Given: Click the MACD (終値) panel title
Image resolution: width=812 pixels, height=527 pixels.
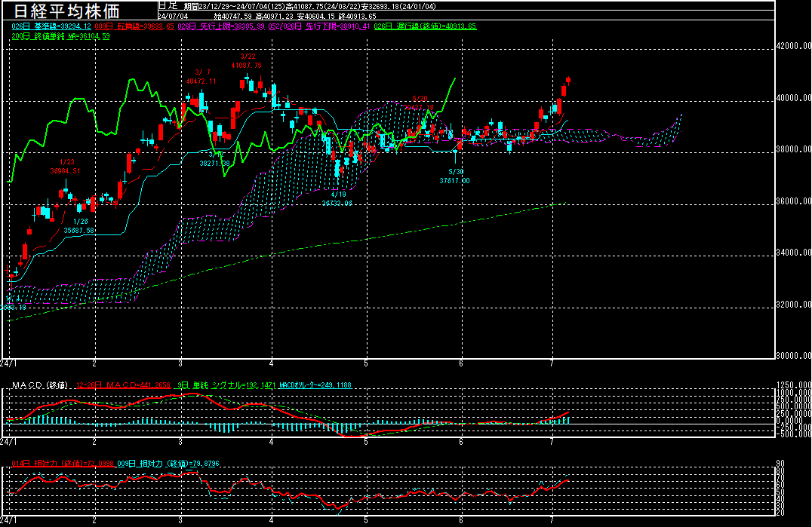Looking at the screenshot, I should pos(40,385).
